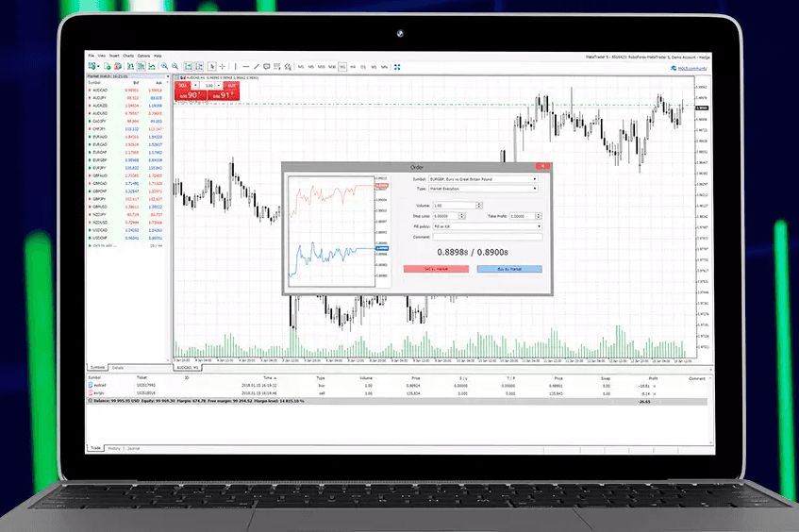799x532 pixels.
Task: Toggle the auto scroll chart icon
Action: tap(188, 66)
